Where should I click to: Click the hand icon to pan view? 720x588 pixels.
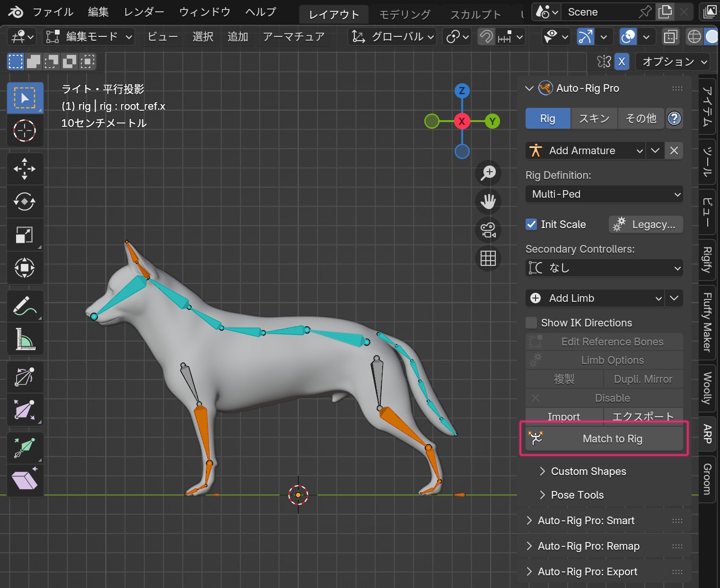tap(488, 202)
